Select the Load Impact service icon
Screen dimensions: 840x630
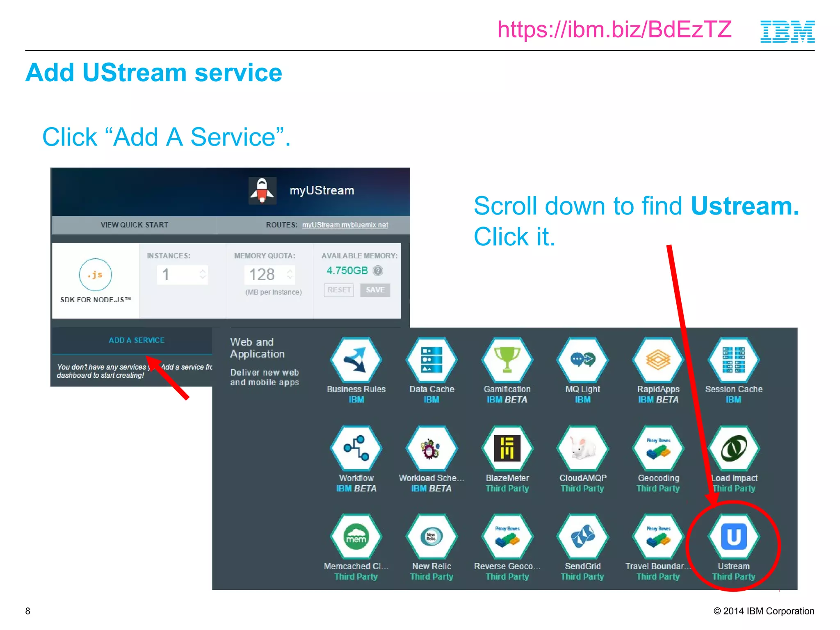pyautogui.click(x=734, y=448)
